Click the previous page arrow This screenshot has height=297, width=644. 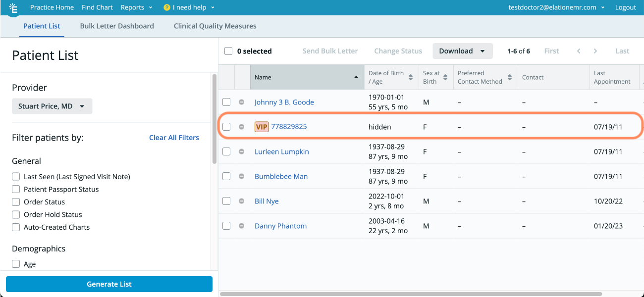578,51
